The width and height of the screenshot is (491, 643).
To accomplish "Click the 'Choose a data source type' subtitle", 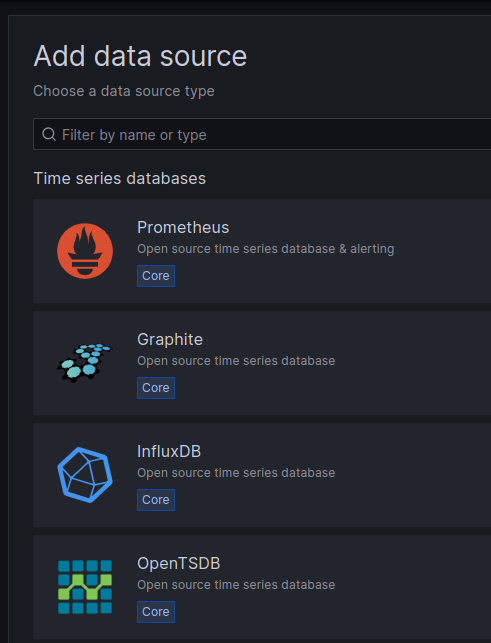I will point(124,91).
